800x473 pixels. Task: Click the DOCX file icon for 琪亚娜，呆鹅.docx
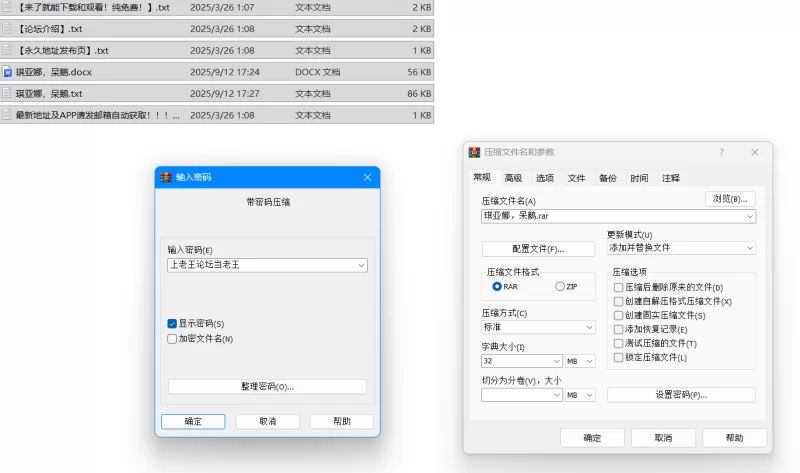point(7,72)
